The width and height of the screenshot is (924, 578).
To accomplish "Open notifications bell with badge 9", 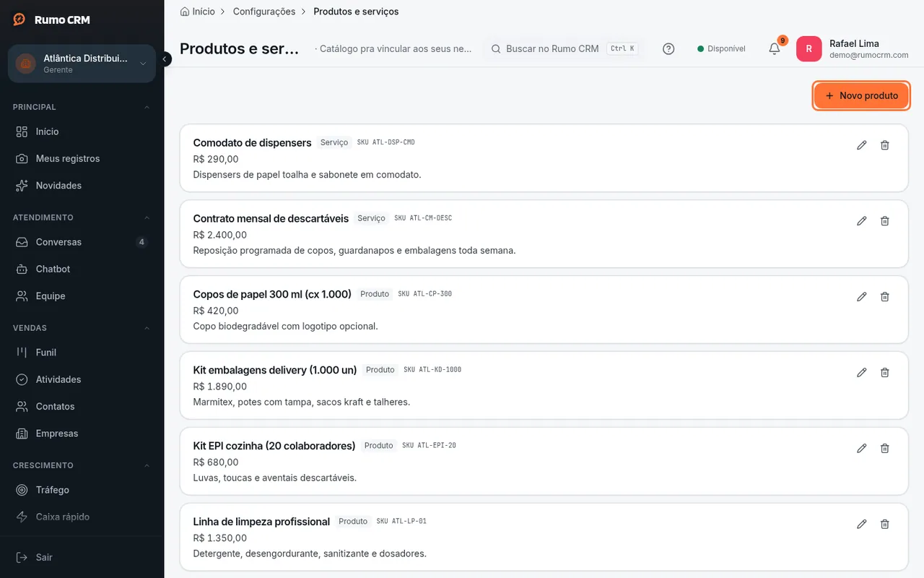I will coord(775,48).
